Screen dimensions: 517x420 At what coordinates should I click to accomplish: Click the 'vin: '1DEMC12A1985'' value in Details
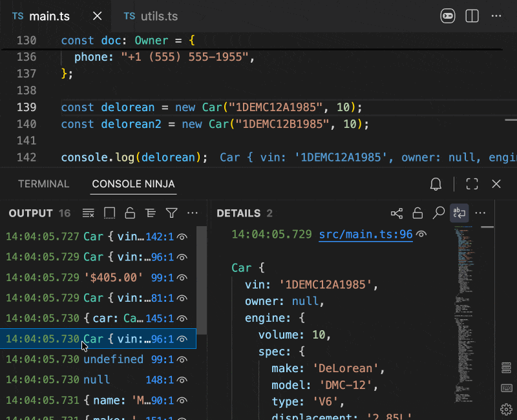pyautogui.click(x=311, y=284)
